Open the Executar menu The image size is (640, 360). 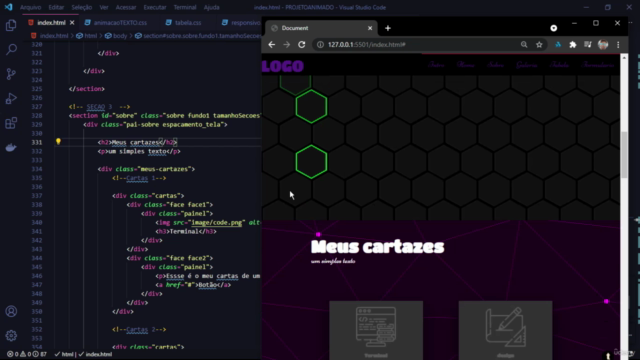point(155,7)
